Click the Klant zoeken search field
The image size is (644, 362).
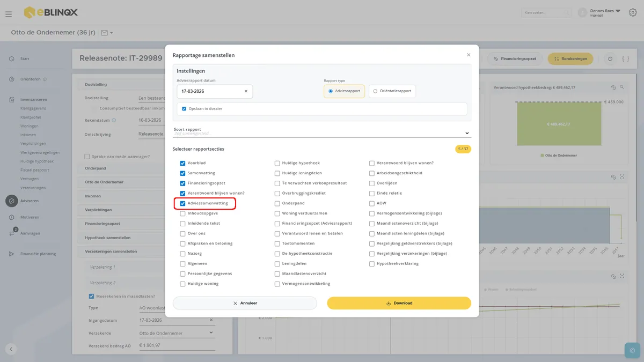[546, 12]
